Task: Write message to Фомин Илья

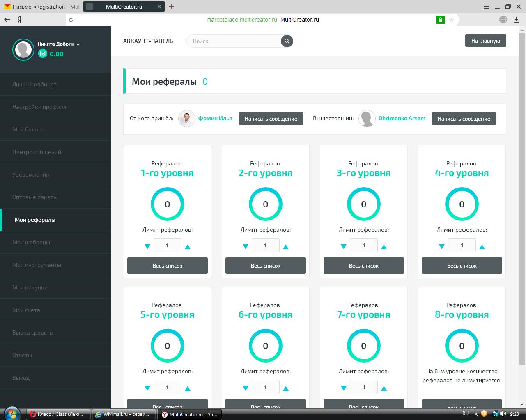Action: (x=271, y=119)
